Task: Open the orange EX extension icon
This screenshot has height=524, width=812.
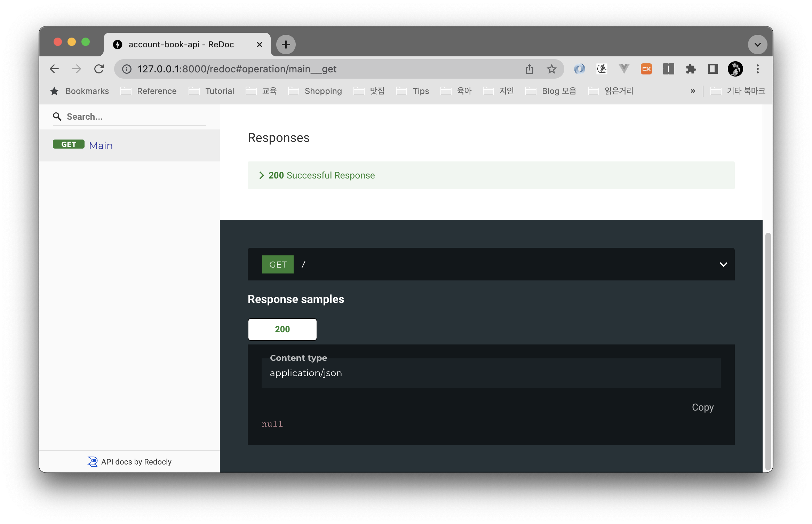Action: 646,69
